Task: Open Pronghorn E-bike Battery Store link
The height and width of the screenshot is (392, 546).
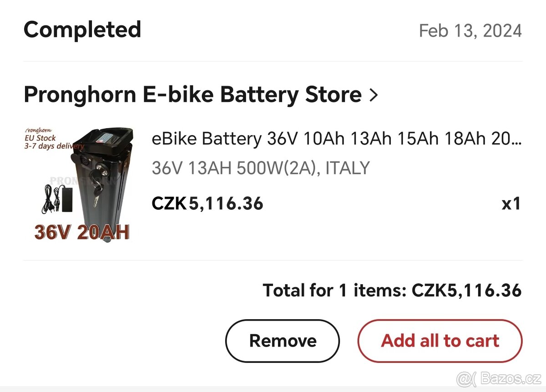Action: point(192,95)
